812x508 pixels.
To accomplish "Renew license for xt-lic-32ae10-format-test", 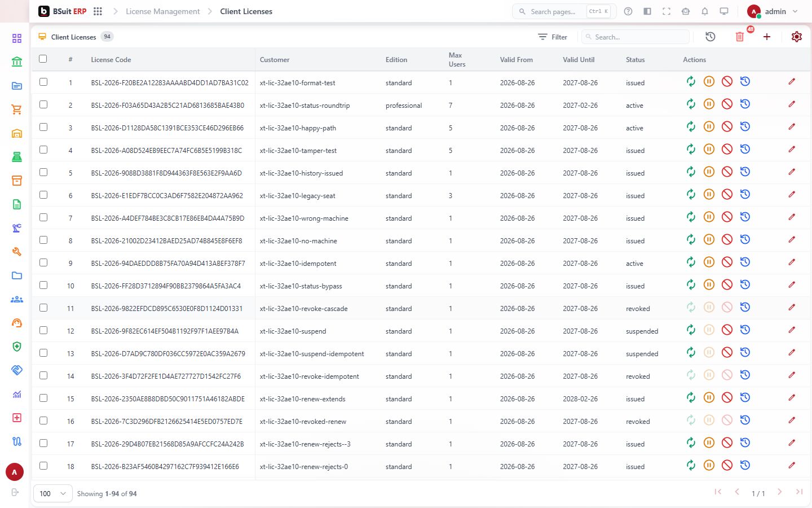I will tap(691, 82).
